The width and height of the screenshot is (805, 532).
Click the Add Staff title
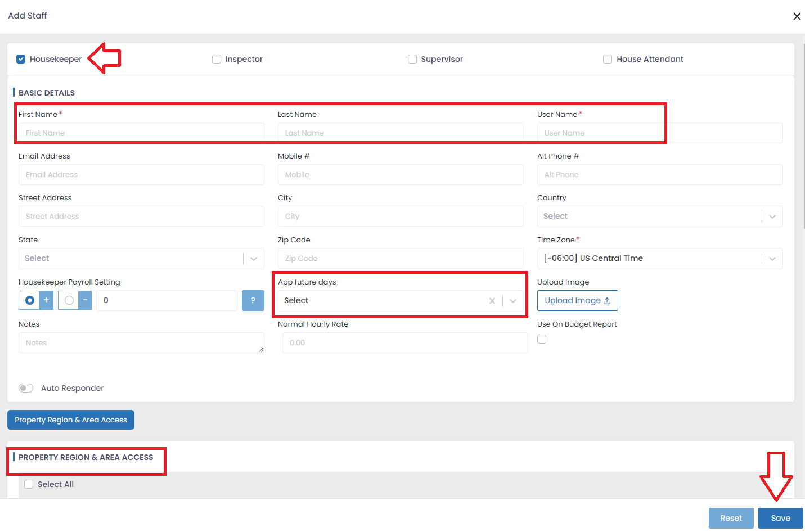click(x=28, y=16)
